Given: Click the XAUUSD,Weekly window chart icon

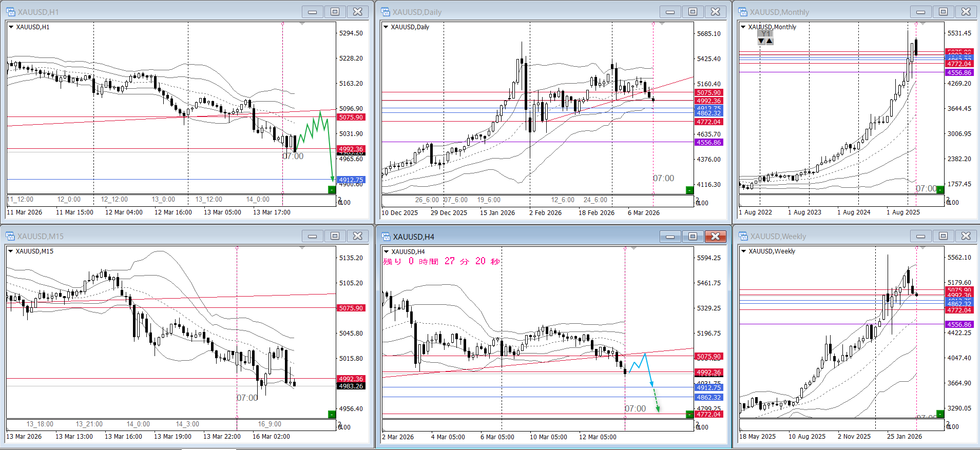Looking at the screenshot, I should coord(743,236).
